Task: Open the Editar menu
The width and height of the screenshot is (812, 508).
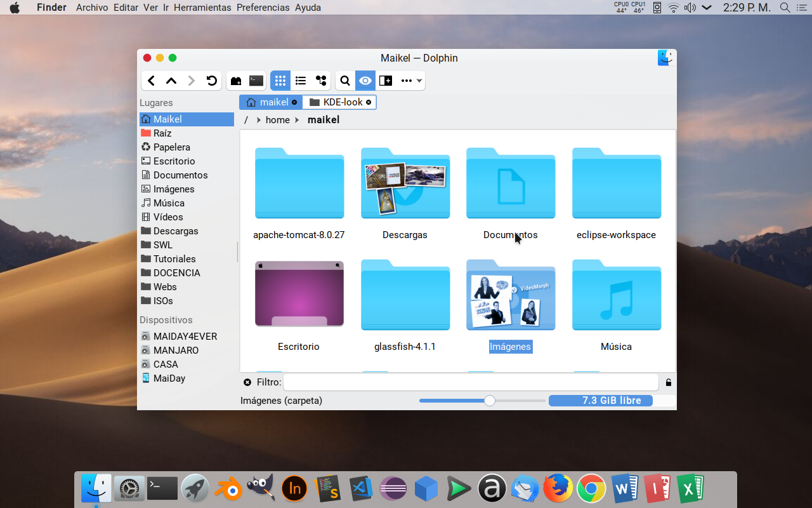Action: [126, 8]
